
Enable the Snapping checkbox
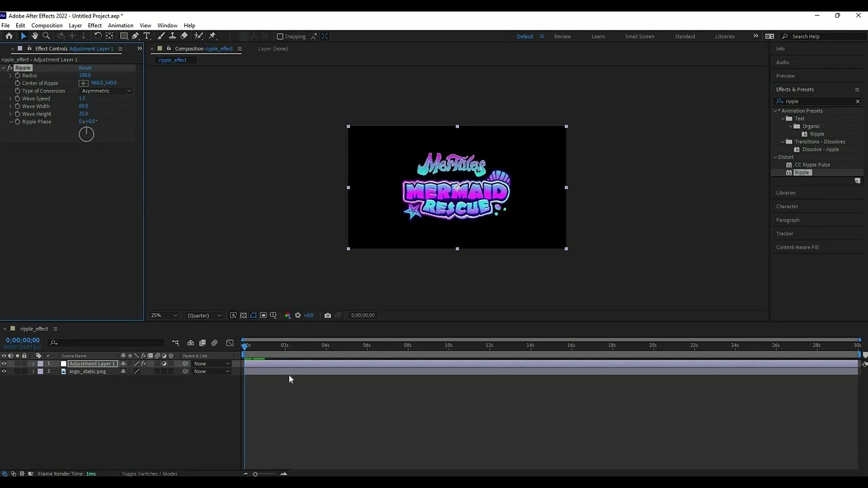[280, 37]
